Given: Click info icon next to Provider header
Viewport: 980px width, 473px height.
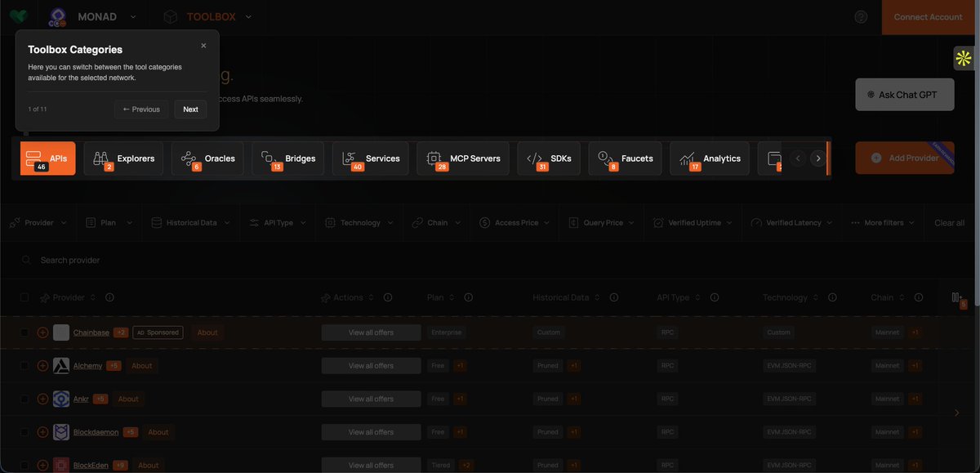Looking at the screenshot, I should [109, 298].
